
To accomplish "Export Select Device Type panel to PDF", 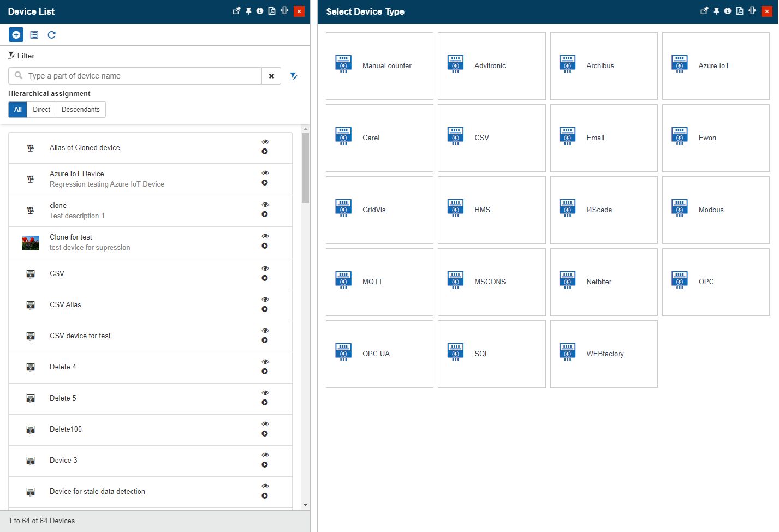I will (740, 11).
